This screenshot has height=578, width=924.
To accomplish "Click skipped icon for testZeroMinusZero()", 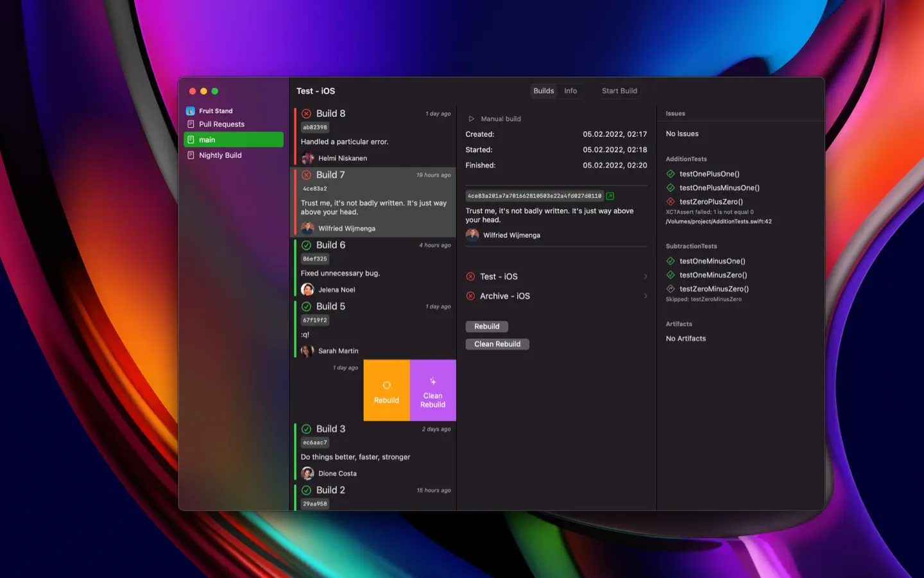I will [671, 289].
